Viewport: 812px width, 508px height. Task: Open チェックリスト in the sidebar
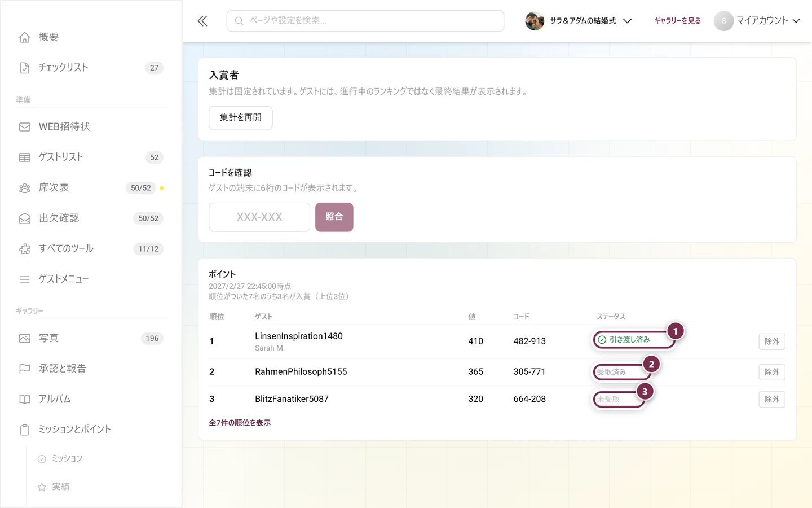coord(91,68)
